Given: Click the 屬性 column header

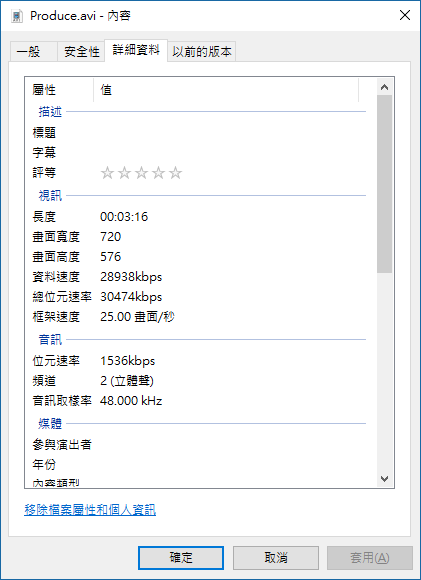Looking at the screenshot, I should (x=59, y=90).
